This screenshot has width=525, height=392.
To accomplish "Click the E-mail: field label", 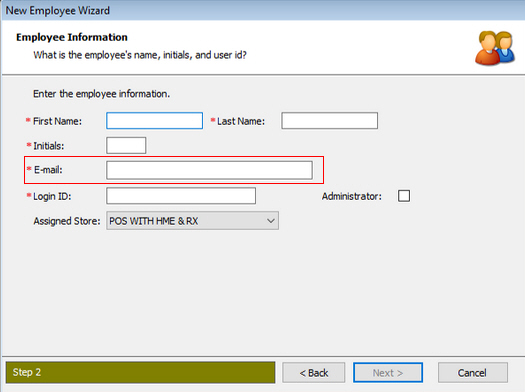I will (48, 170).
